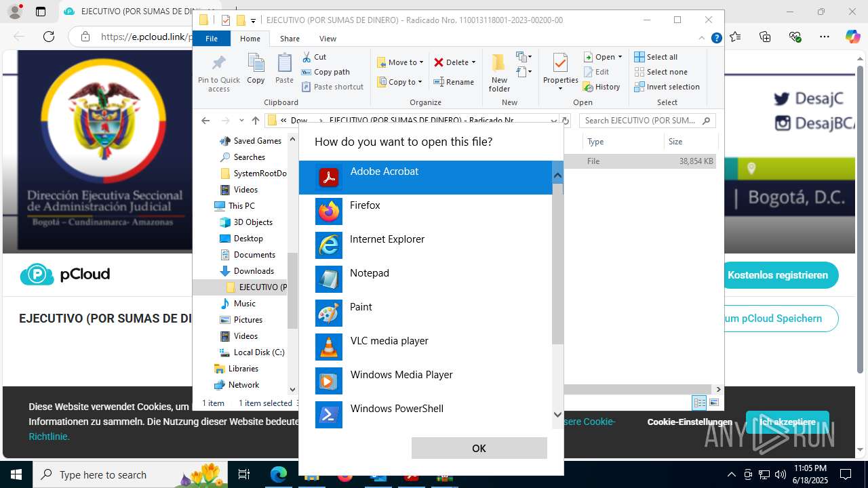Viewport: 868px width, 488px height.
Task: Rename the selected file
Action: (x=454, y=82)
